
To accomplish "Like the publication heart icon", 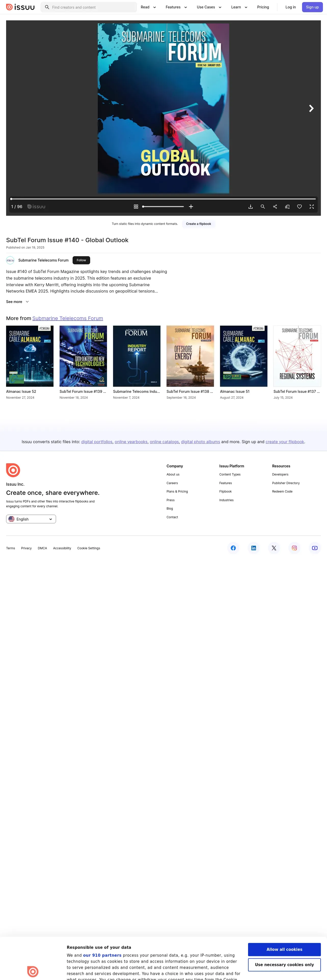I will point(299,207).
